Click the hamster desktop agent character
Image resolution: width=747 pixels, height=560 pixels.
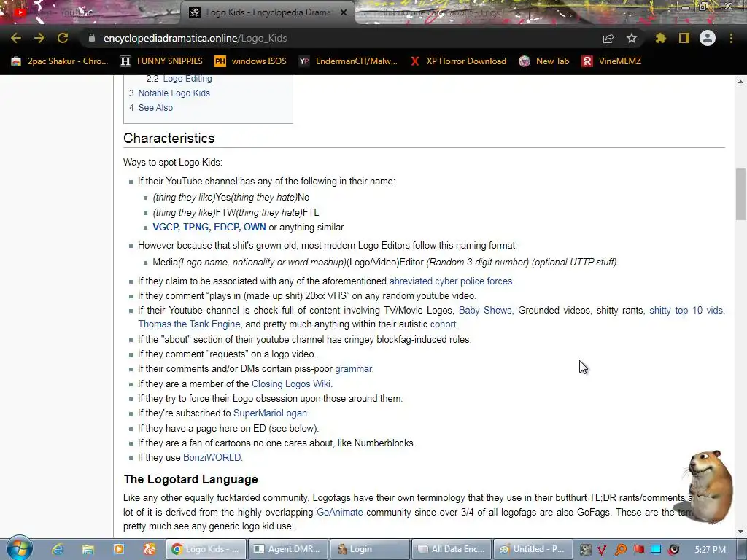[706, 486]
